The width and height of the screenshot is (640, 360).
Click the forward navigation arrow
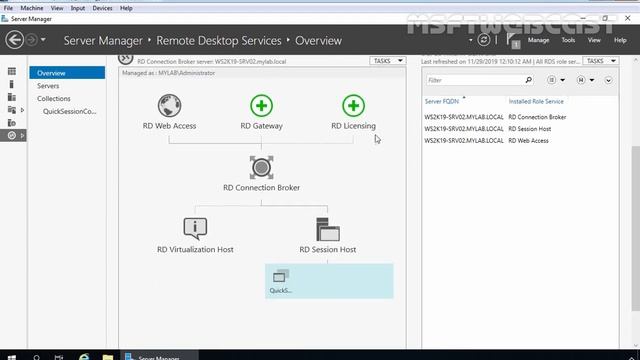(x=31, y=40)
